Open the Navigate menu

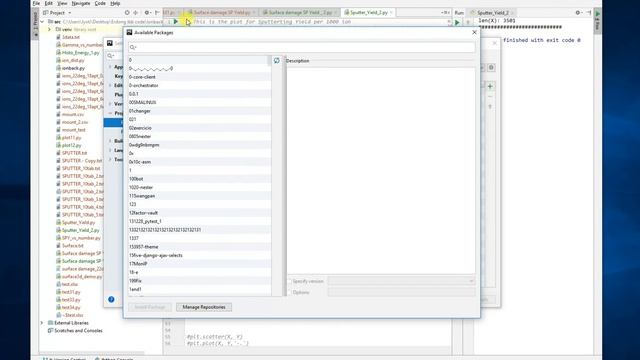click(x=81, y=3)
